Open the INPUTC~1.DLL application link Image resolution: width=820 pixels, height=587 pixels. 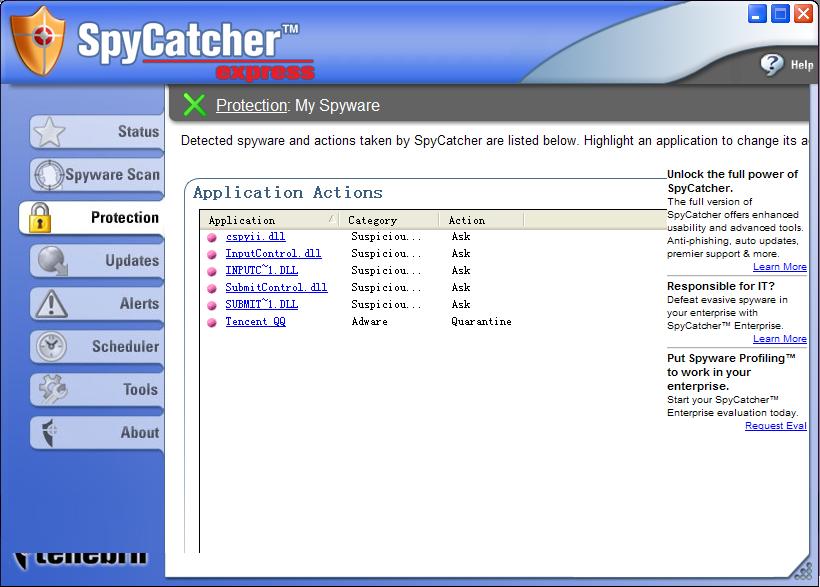(261, 270)
